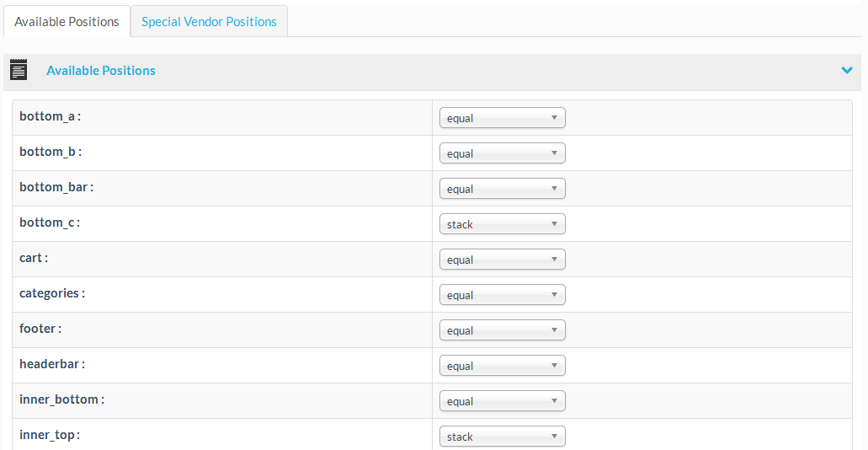This screenshot has width=868, height=450.
Task: Switch to the Special Vendor Positions tab
Action: coord(209,22)
